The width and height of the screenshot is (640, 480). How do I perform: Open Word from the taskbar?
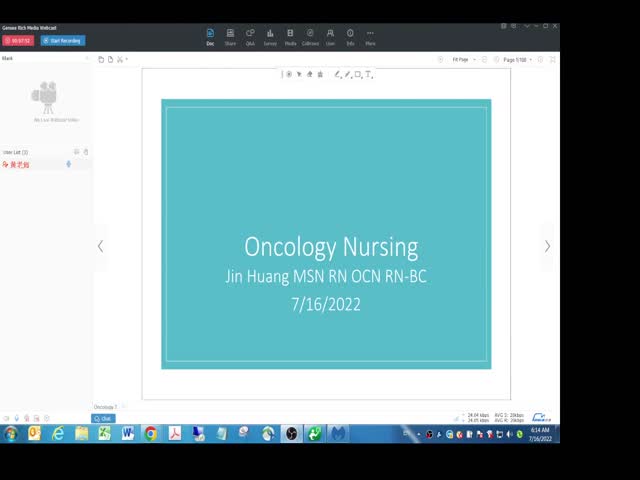[x=128, y=433]
